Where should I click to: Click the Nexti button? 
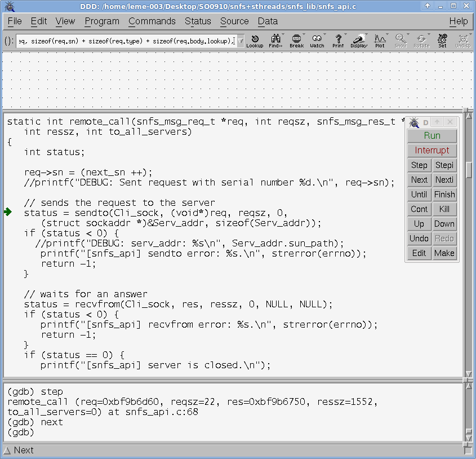coord(444,180)
